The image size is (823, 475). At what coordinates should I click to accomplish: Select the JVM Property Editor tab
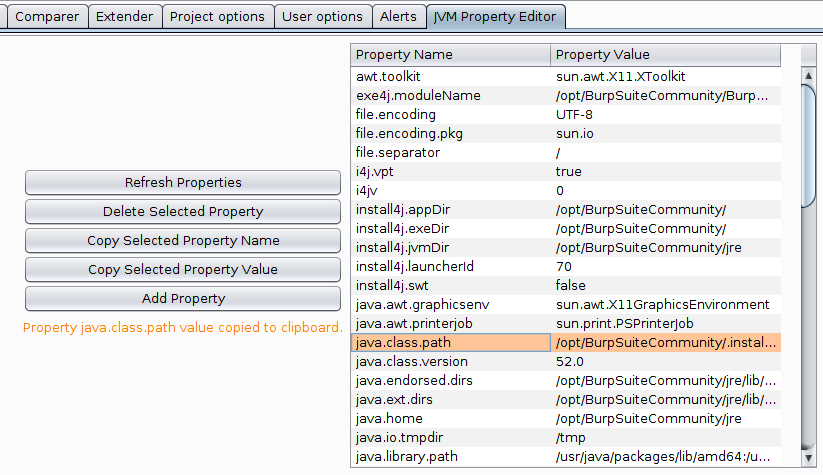[495, 16]
